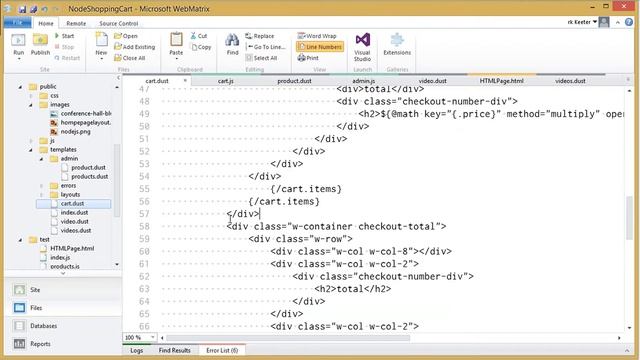The width and height of the screenshot is (640, 360).
Task: Click the file tree vertical scrollbar
Action: click(117, 180)
